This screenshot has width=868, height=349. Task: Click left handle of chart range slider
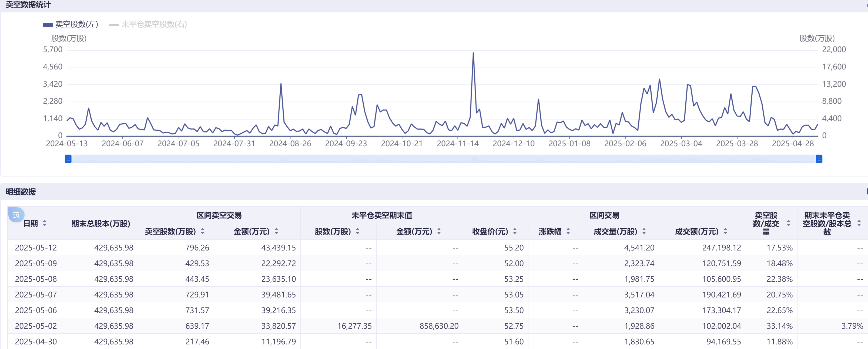coord(68,159)
